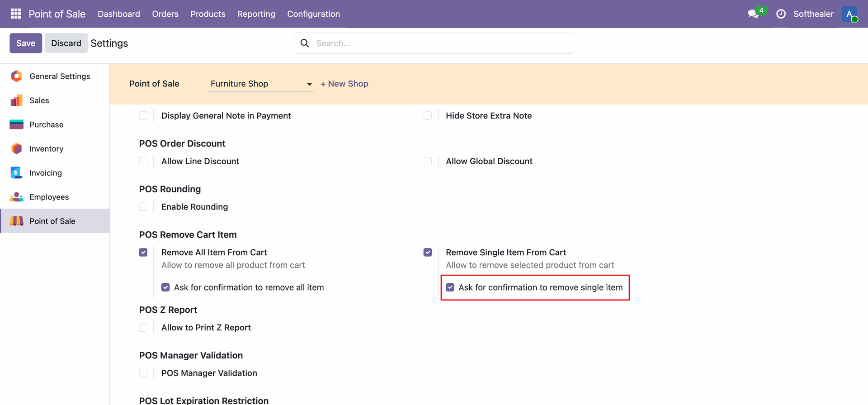Select the Sales module icon

17,100
